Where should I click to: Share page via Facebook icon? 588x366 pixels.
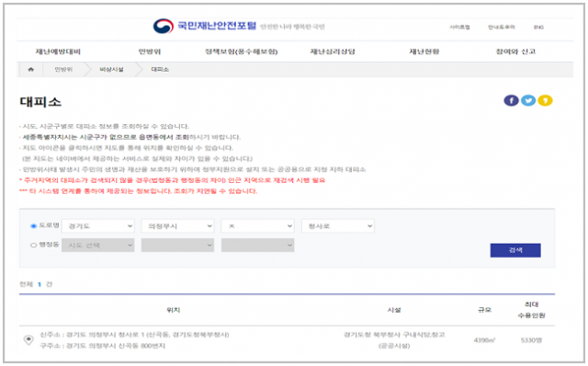tap(511, 100)
